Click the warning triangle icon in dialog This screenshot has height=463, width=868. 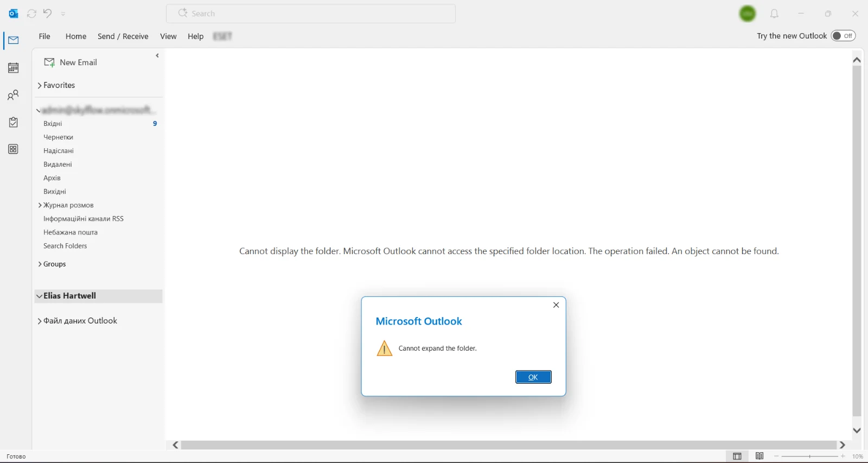point(385,348)
